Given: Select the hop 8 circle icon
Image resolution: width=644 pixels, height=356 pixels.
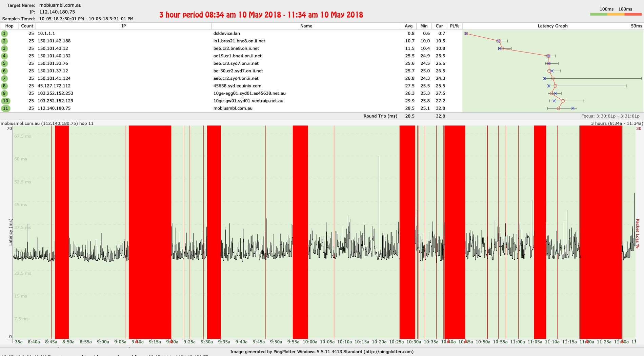Looking at the screenshot, I should coord(4,86).
